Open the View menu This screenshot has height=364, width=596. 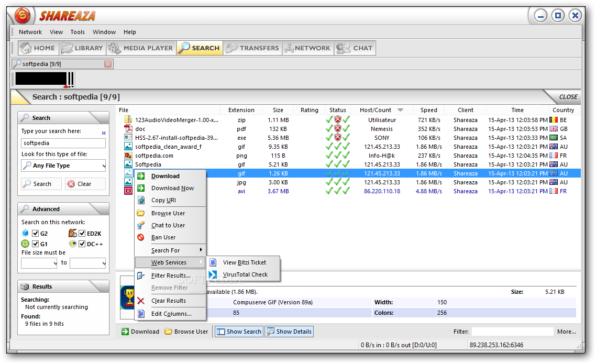tap(56, 32)
